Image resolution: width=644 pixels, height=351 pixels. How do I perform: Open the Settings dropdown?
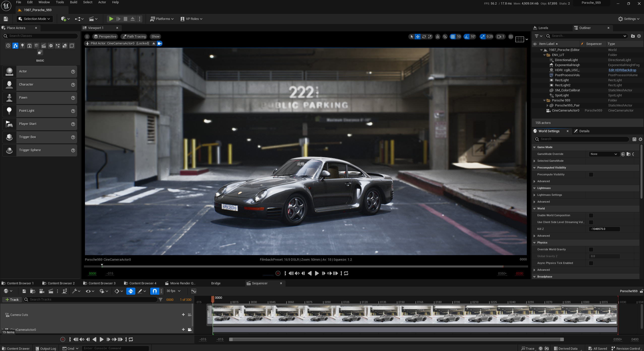click(x=629, y=19)
